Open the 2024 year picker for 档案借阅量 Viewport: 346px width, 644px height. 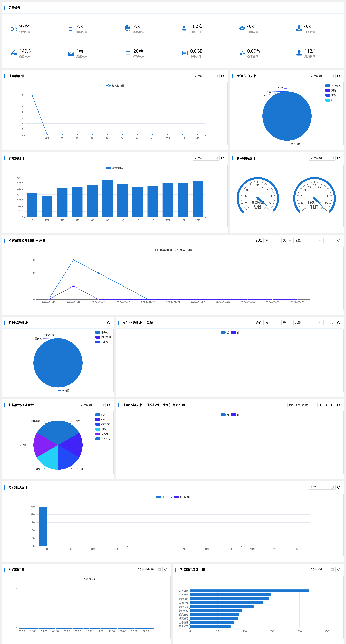pos(206,76)
